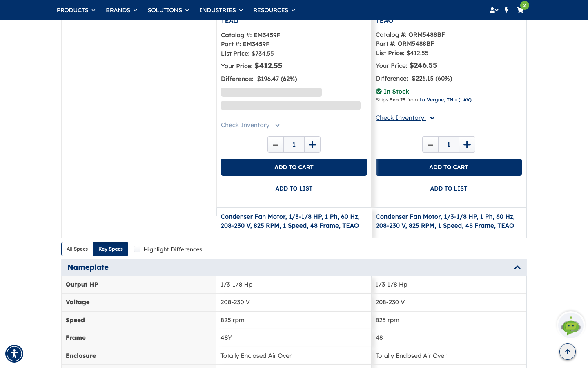Select the Output HP row label
Viewport: 588px width, 368px height.
pyautogui.click(x=82, y=285)
